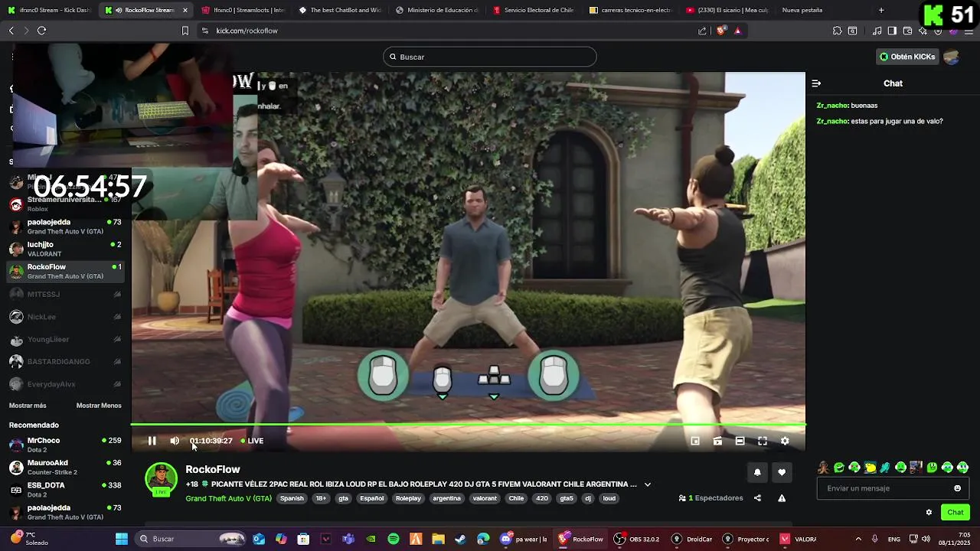Open chat settings gear
Image resolution: width=980 pixels, height=551 pixels.
pyautogui.click(x=929, y=513)
